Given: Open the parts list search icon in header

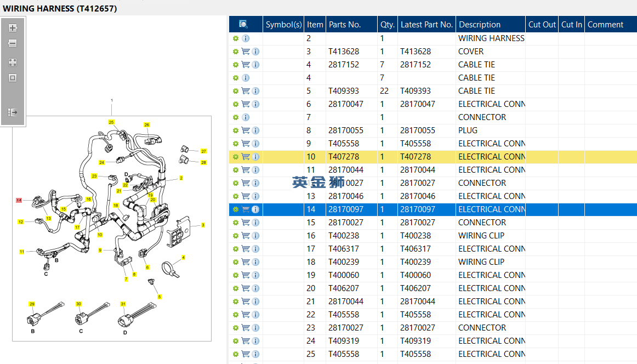Looking at the screenshot, I should pyautogui.click(x=243, y=24).
